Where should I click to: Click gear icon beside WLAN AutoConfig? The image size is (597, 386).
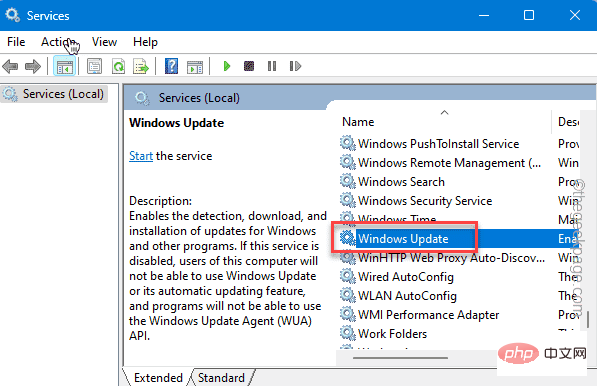(x=347, y=295)
